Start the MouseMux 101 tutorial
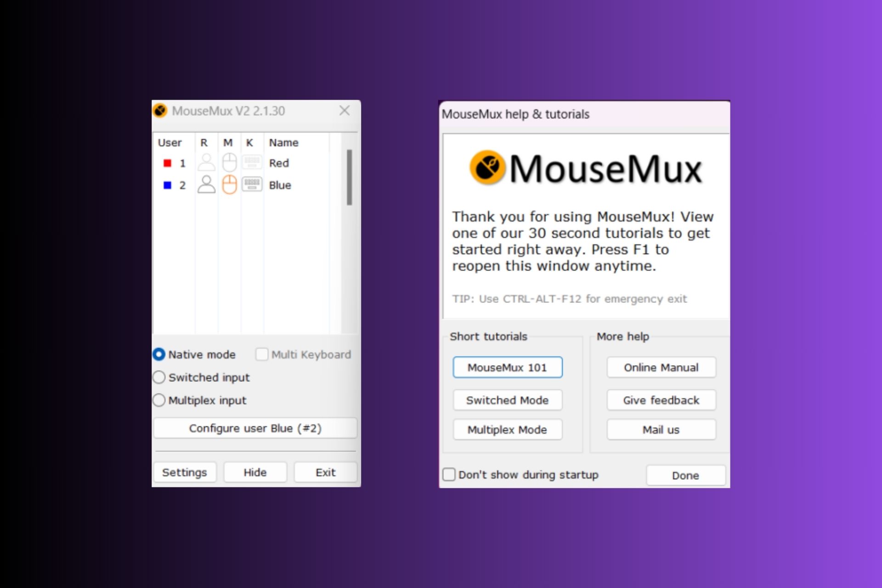This screenshot has width=882, height=588. click(x=508, y=367)
